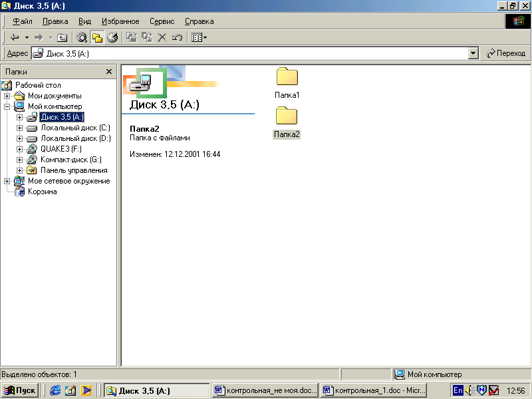Click the En language indicator

(x=458, y=390)
